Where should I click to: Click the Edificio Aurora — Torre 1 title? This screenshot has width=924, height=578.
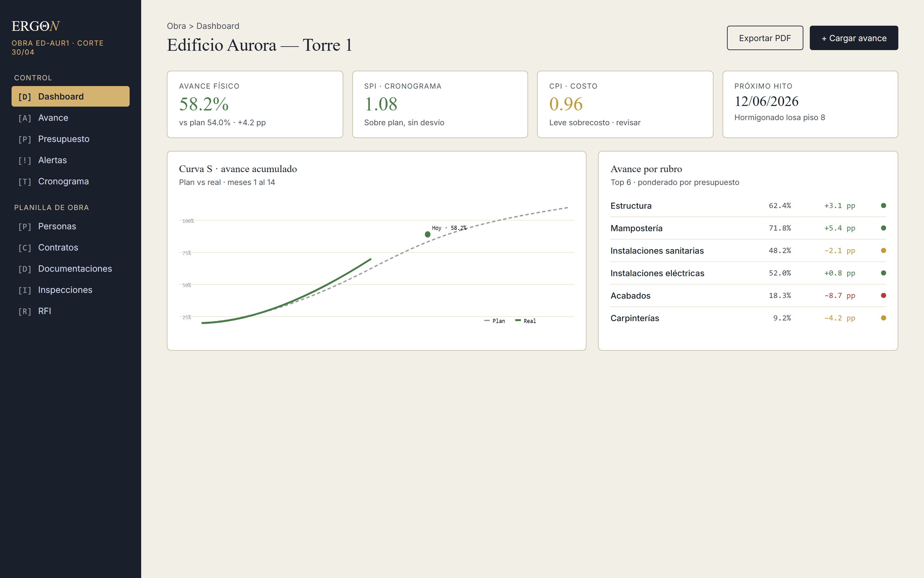[x=259, y=45]
